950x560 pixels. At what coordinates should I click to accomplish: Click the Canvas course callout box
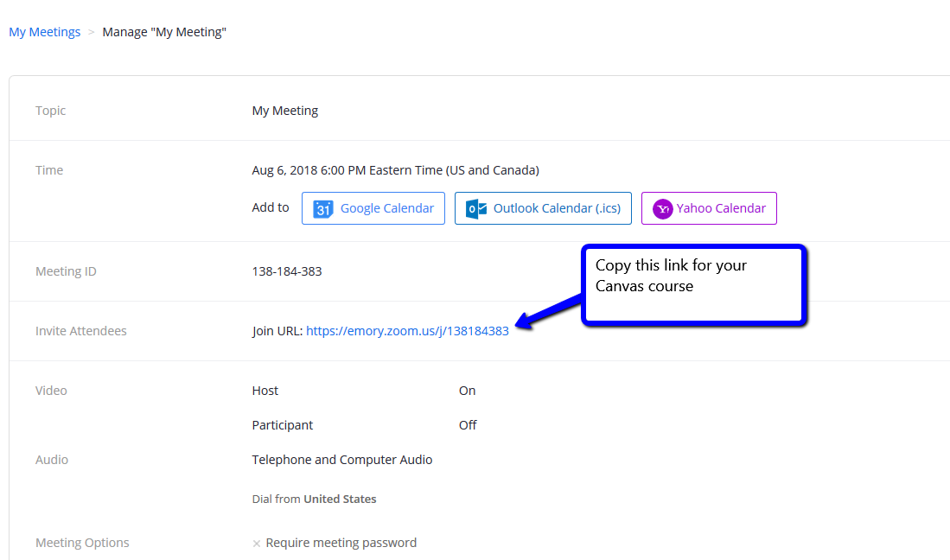tap(692, 285)
